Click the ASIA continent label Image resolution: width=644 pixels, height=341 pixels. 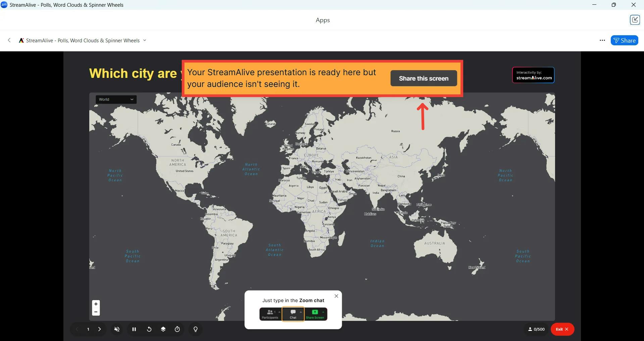(x=393, y=157)
